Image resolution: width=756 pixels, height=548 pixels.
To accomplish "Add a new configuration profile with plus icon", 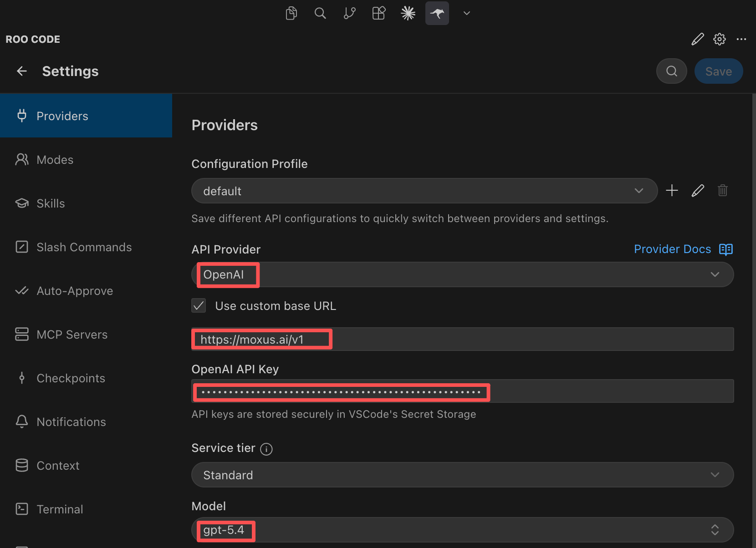I will click(672, 190).
